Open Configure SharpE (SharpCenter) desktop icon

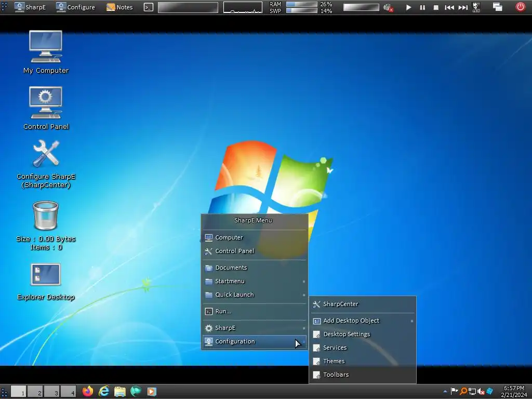coord(46,164)
